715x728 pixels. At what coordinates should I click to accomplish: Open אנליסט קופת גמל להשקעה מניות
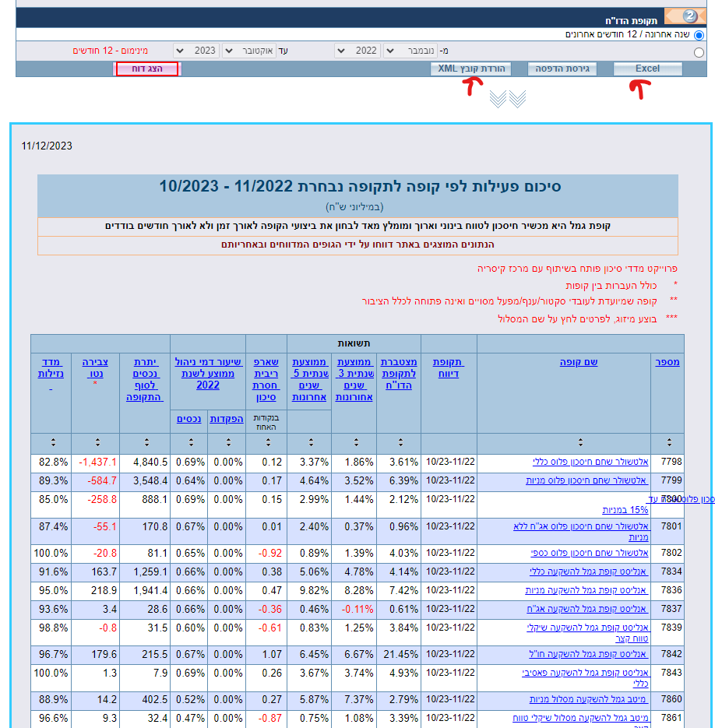(586, 590)
